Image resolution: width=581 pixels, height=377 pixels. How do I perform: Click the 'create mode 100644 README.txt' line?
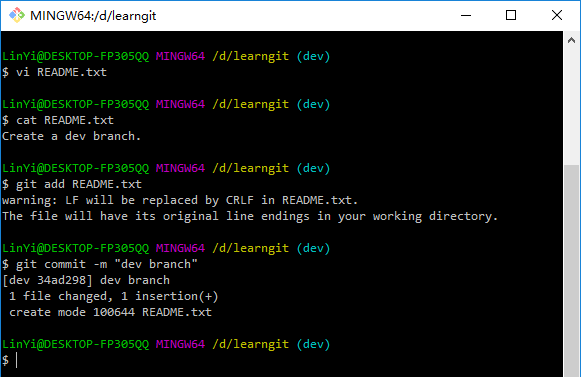(110, 312)
